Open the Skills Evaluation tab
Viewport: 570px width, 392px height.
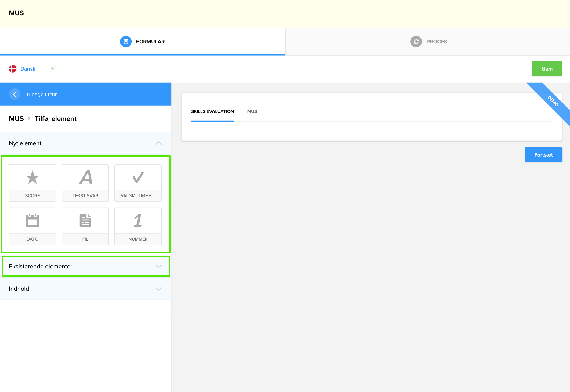click(x=212, y=111)
